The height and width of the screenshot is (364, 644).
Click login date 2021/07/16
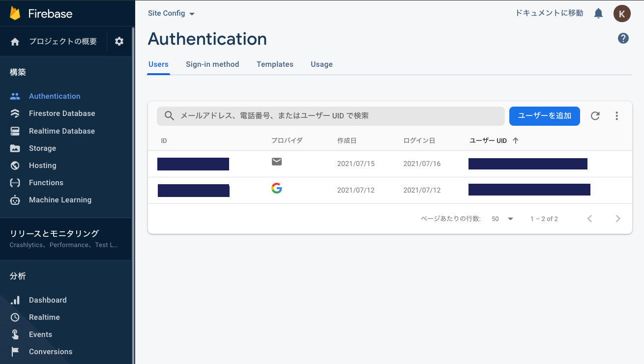point(422,164)
